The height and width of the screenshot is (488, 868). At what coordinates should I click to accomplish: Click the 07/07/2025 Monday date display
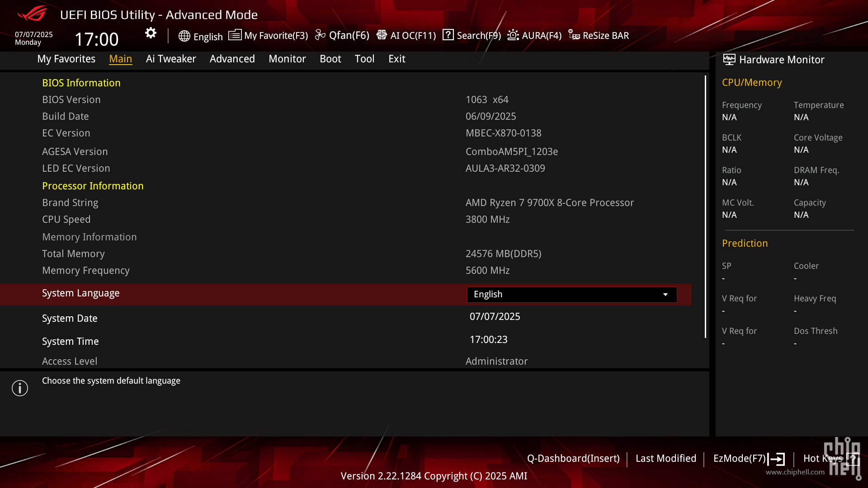[x=33, y=38]
